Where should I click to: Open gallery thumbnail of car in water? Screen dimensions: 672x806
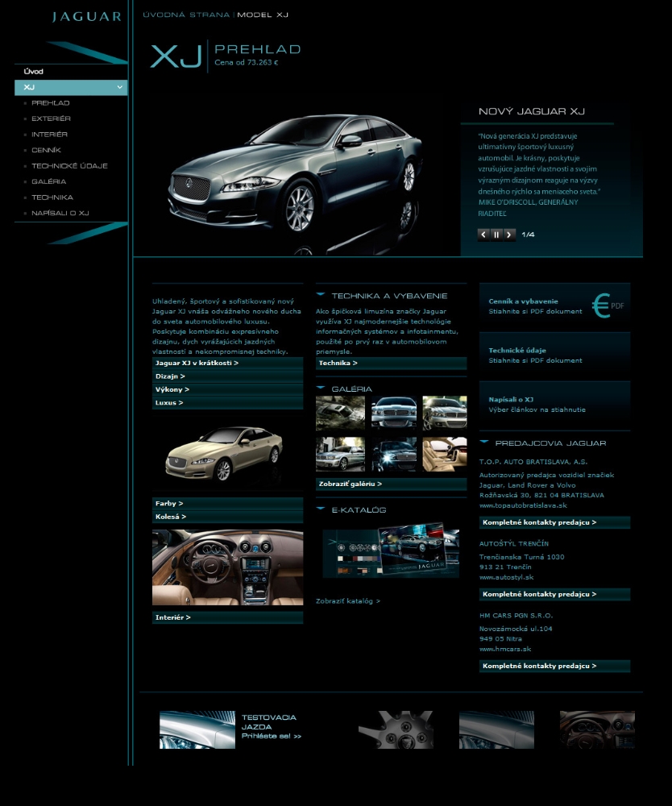(340, 413)
